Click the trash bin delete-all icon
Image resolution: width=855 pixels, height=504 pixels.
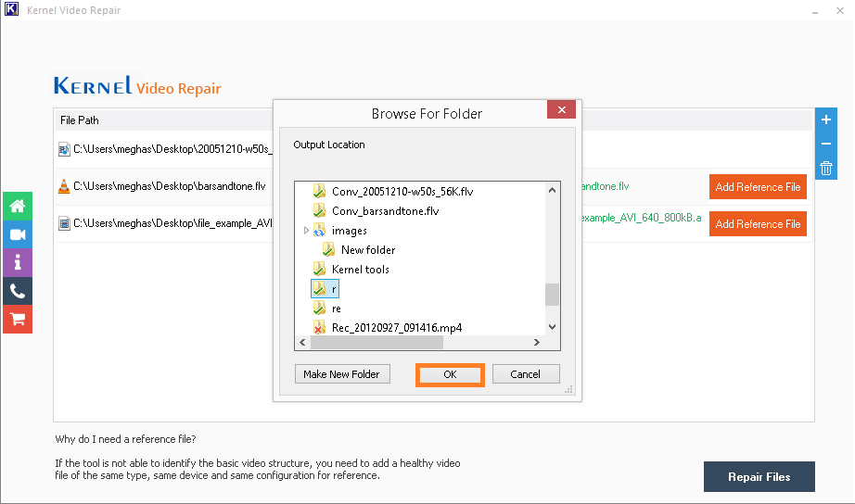(826, 168)
